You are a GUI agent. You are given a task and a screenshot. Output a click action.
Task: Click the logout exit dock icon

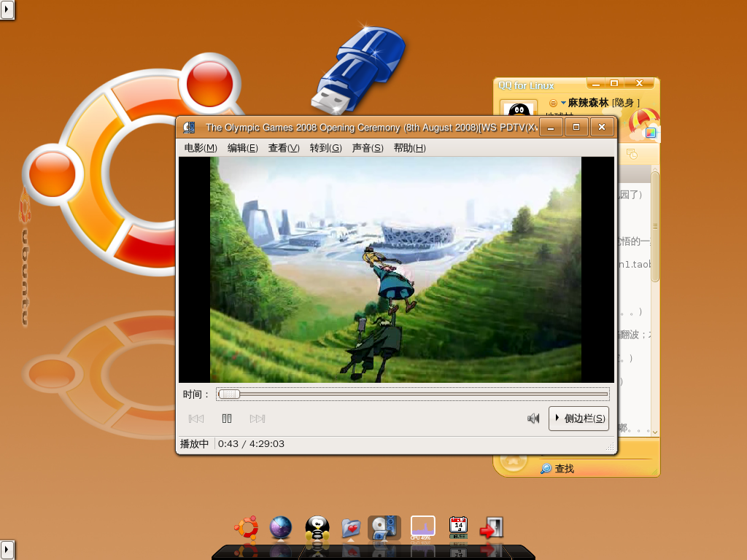tap(492, 528)
